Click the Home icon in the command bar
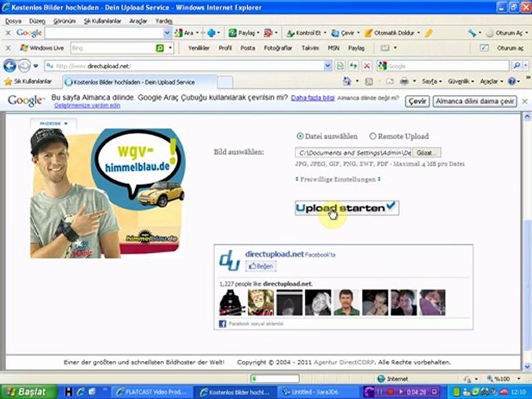 point(347,81)
